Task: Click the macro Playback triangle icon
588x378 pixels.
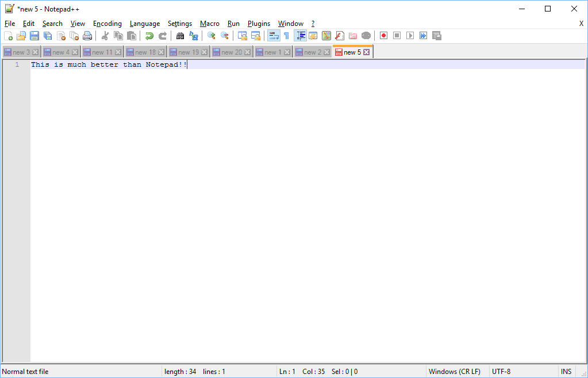Action: pos(410,36)
